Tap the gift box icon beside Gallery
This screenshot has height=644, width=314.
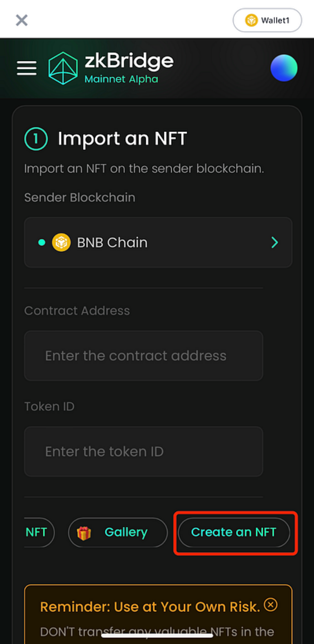pos(84,533)
